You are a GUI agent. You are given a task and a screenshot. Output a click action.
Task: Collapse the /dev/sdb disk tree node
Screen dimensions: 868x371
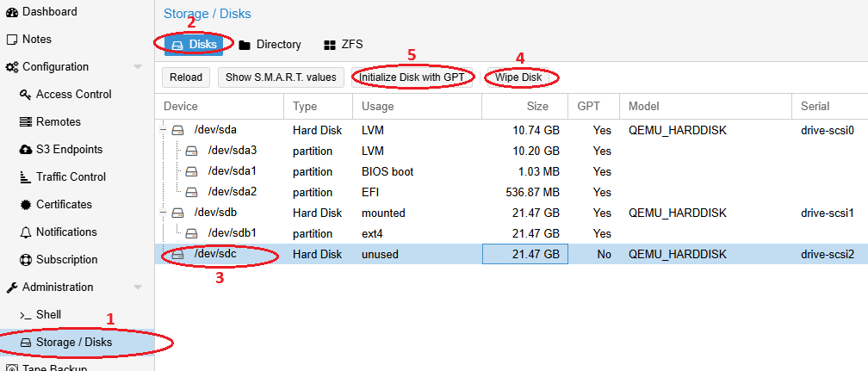[x=164, y=213]
